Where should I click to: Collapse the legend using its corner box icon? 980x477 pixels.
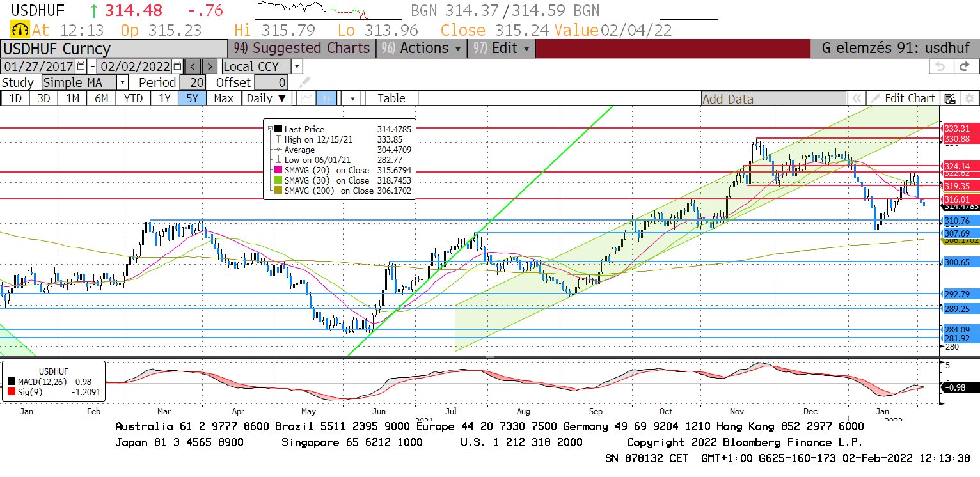(x=270, y=129)
